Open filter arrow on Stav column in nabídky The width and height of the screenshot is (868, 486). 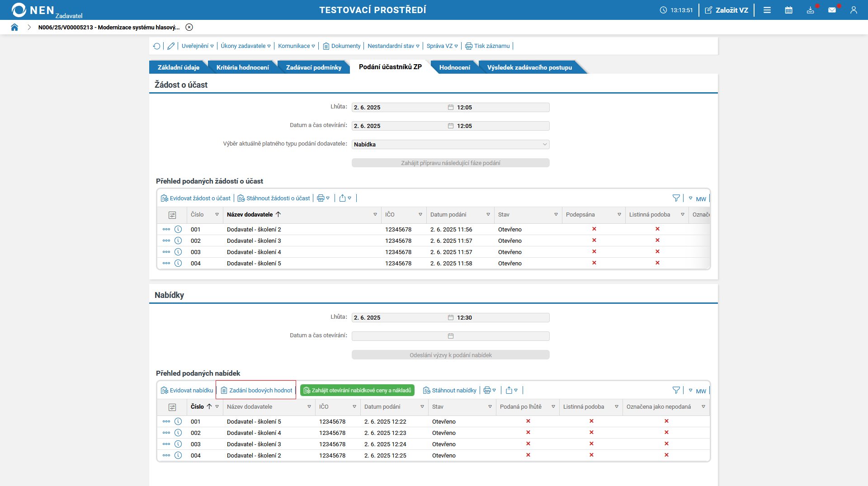pos(490,407)
